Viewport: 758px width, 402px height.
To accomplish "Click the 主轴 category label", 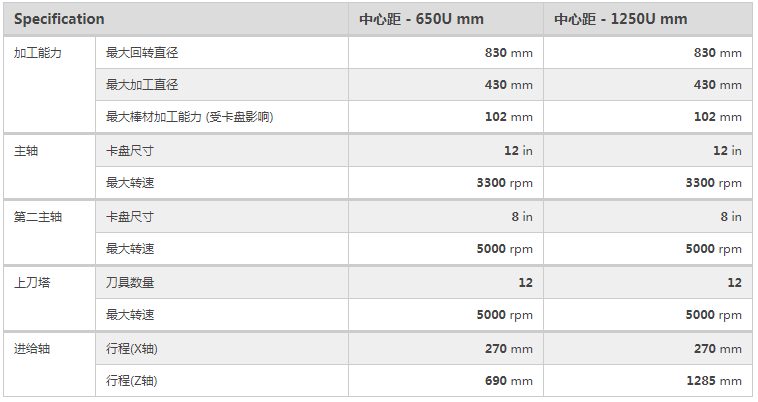I will pos(26,151).
